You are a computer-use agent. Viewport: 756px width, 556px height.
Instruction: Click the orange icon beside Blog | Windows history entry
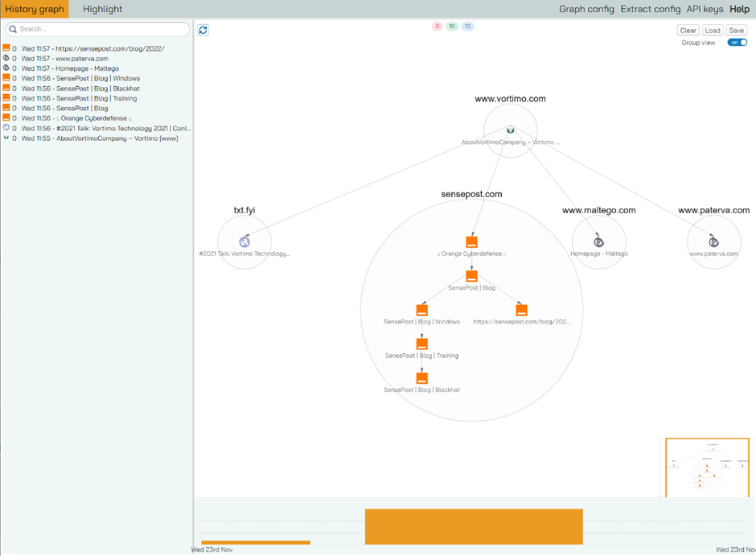pyautogui.click(x=6, y=77)
